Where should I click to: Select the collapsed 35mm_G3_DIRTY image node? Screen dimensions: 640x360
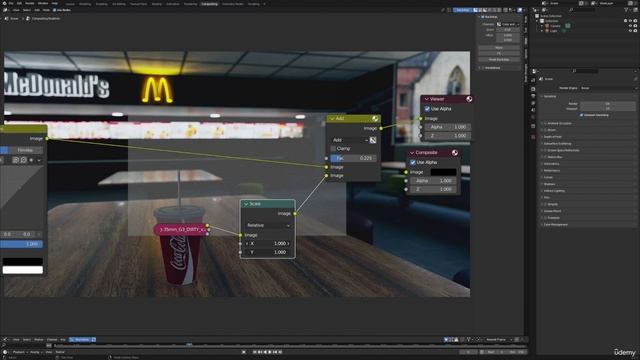click(181, 230)
